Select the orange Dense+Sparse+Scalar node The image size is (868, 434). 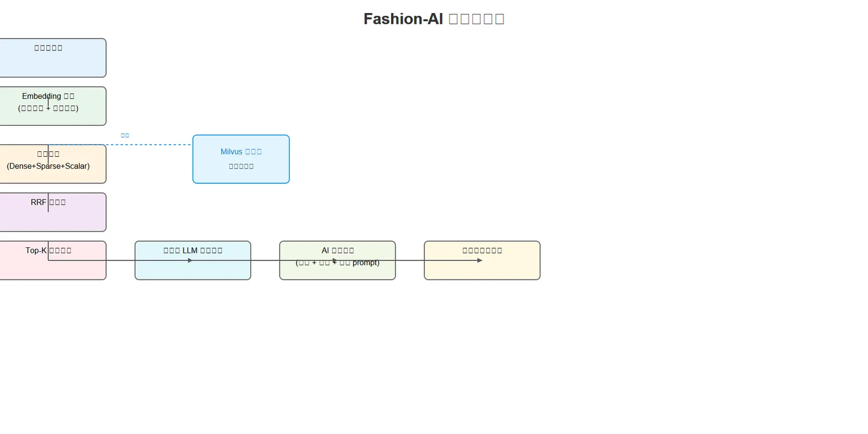tap(53, 164)
